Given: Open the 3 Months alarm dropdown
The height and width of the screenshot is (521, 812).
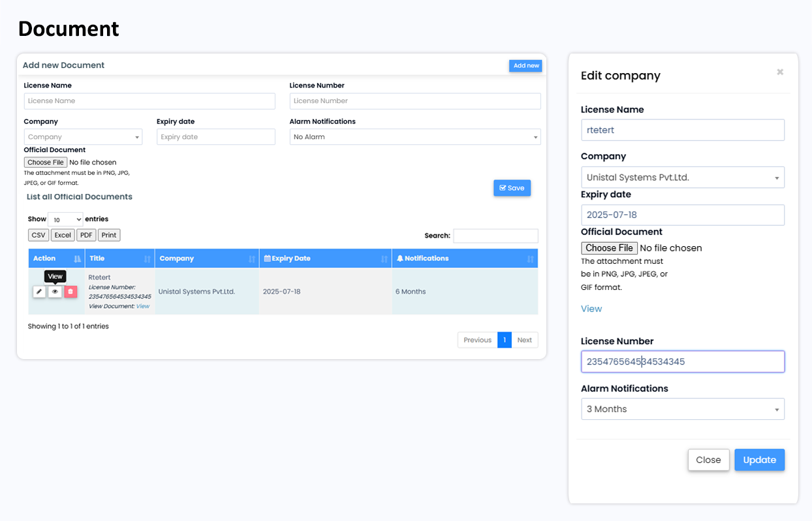Looking at the screenshot, I should point(682,409).
